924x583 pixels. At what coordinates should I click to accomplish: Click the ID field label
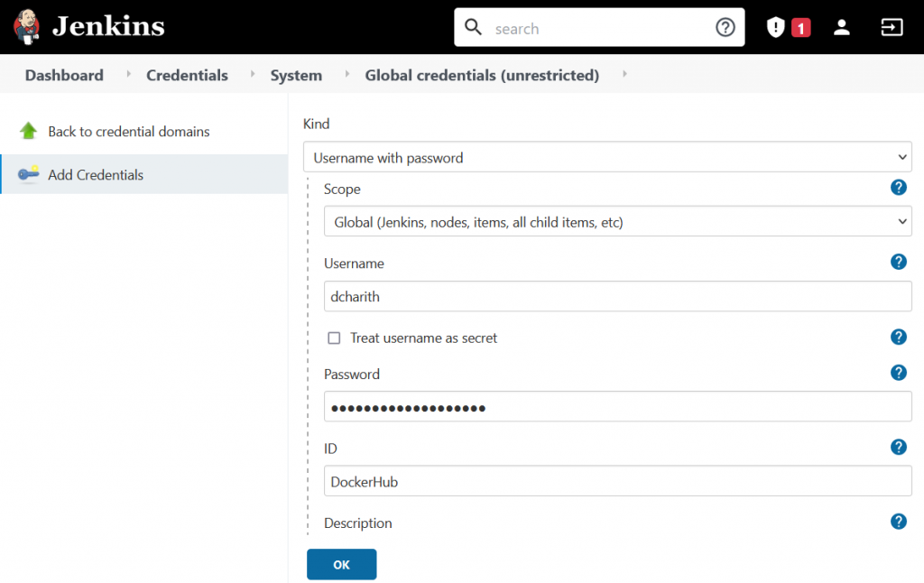click(x=330, y=449)
